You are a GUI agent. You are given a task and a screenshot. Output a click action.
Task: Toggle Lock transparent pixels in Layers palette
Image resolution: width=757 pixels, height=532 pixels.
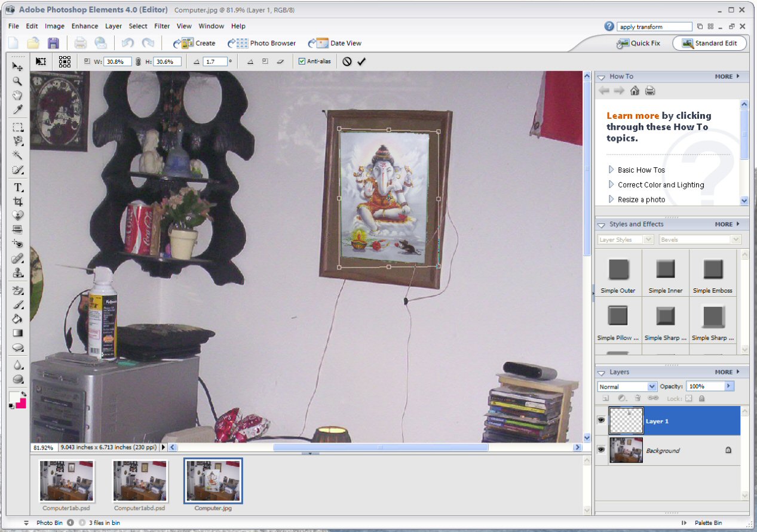click(x=688, y=398)
